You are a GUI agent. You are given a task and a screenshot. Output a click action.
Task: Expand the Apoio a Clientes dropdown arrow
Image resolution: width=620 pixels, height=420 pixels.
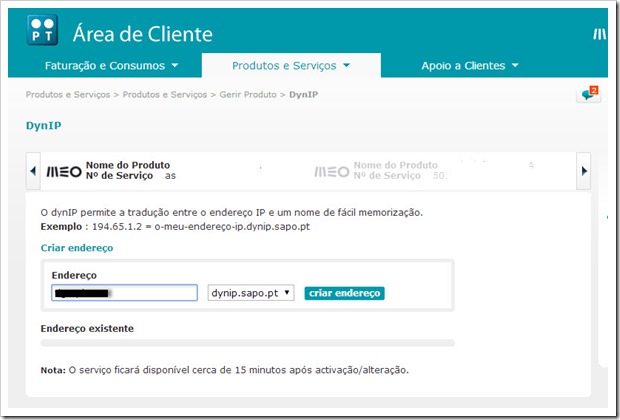(515, 65)
